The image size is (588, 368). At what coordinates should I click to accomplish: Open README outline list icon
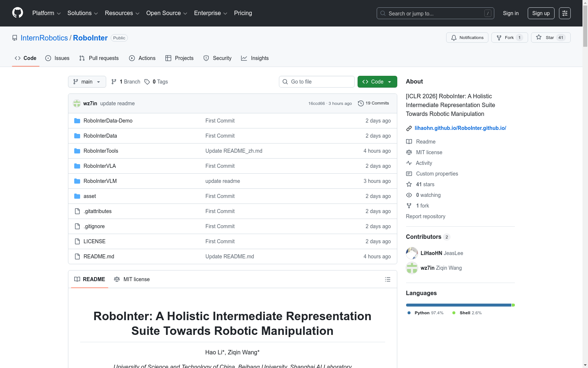pos(387,279)
